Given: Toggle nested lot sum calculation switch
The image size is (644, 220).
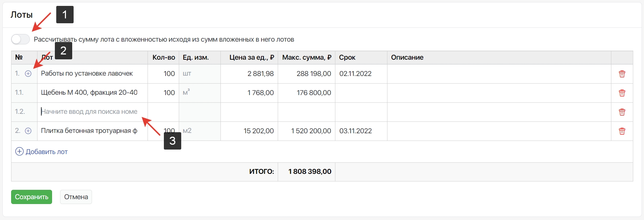Looking at the screenshot, I should pos(20,39).
